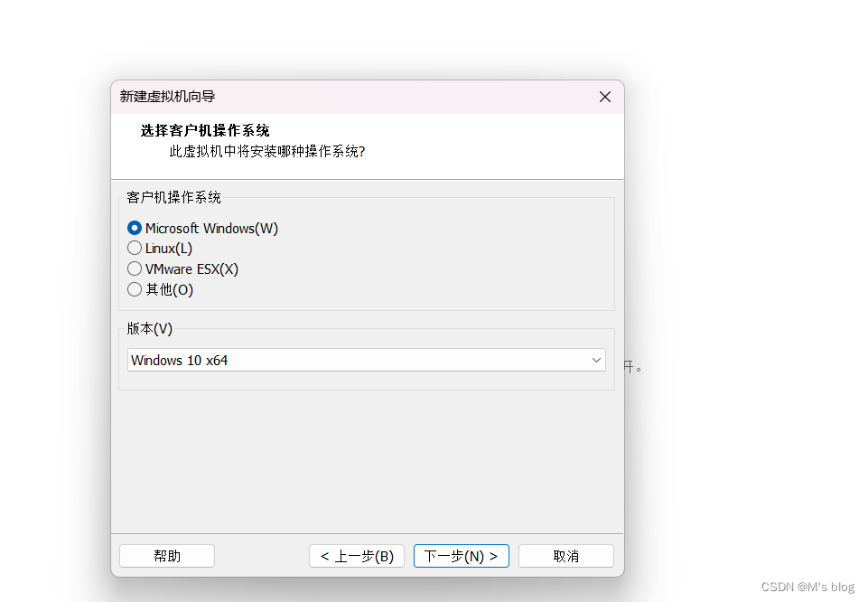Open the 版本(V) version dropdown list
This screenshot has height=602, width=868.
pyautogui.click(x=367, y=360)
